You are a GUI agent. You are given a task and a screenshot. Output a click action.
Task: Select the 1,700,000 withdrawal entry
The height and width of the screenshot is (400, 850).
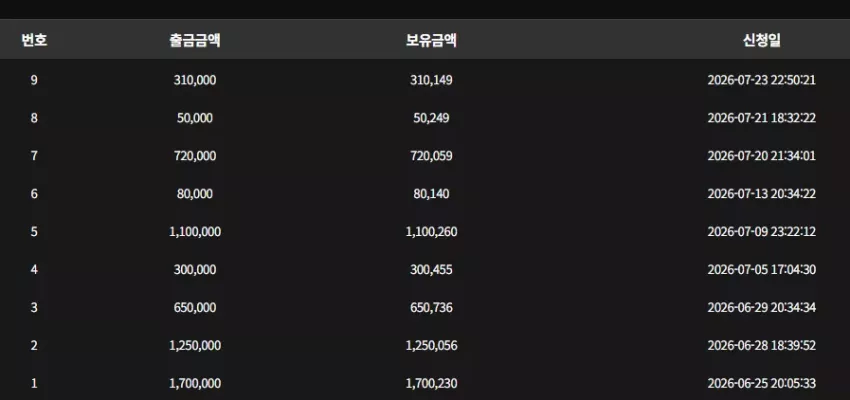[195, 384]
